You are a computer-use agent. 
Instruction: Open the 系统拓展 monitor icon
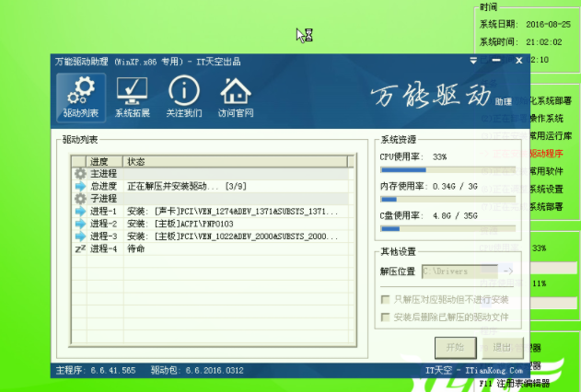(x=132, y=98)
